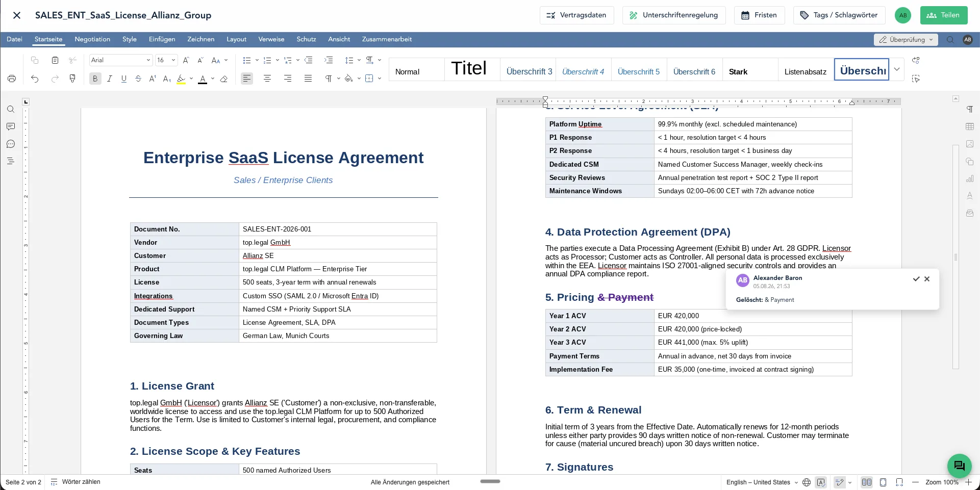This screenshot has width=980, height=490.
Task: Click the print icon
Action: pos(12,79)
